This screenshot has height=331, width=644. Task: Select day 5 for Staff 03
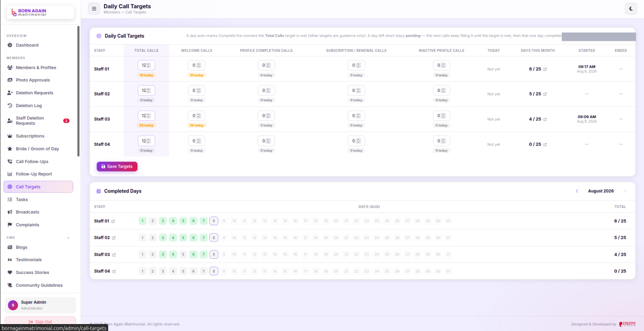pyautogui.click(x=183, y=254)
